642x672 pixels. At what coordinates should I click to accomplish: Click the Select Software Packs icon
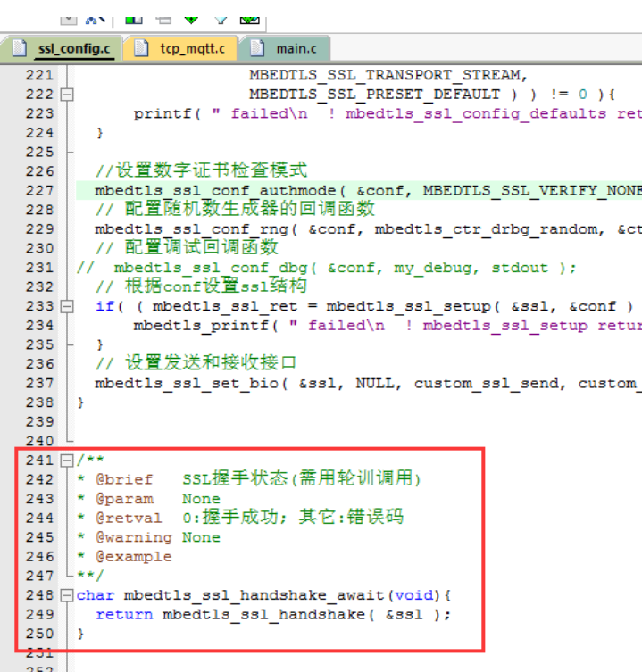(221, 18)
